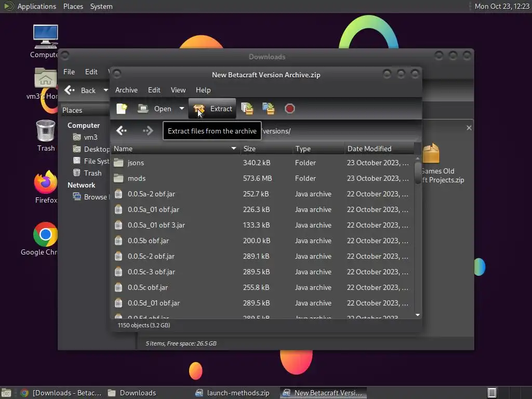Viewport: 532px width, 399px height.
Task: Select the jsons folder row
Action: pos(262,163)
